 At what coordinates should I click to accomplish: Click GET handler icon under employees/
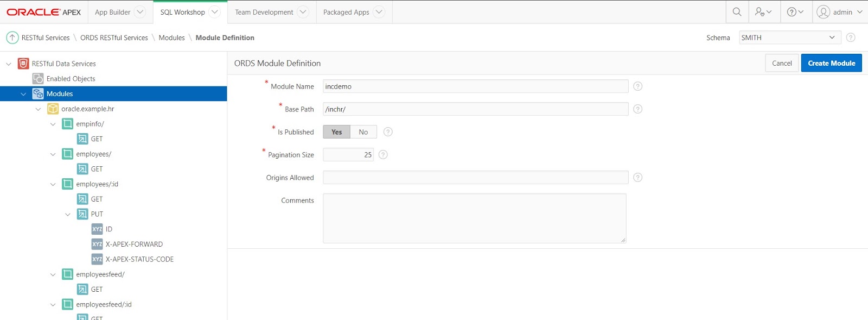(x=82, y=169)
